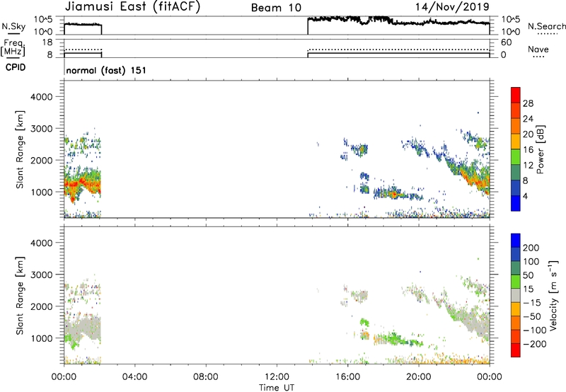Viewport: 566px width, 392px height.
Task: Click the "N.Sky" legend label
Action: coord(13,26)
